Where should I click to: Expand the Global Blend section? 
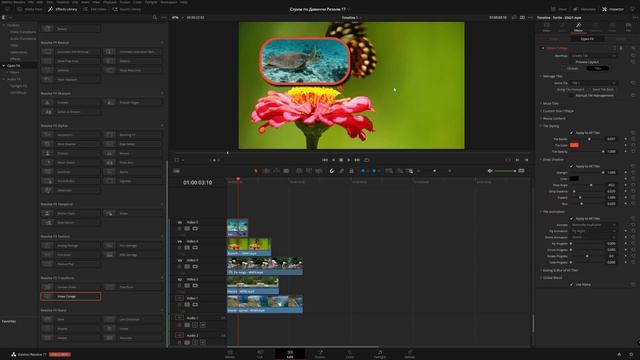[x=551, y=278]
